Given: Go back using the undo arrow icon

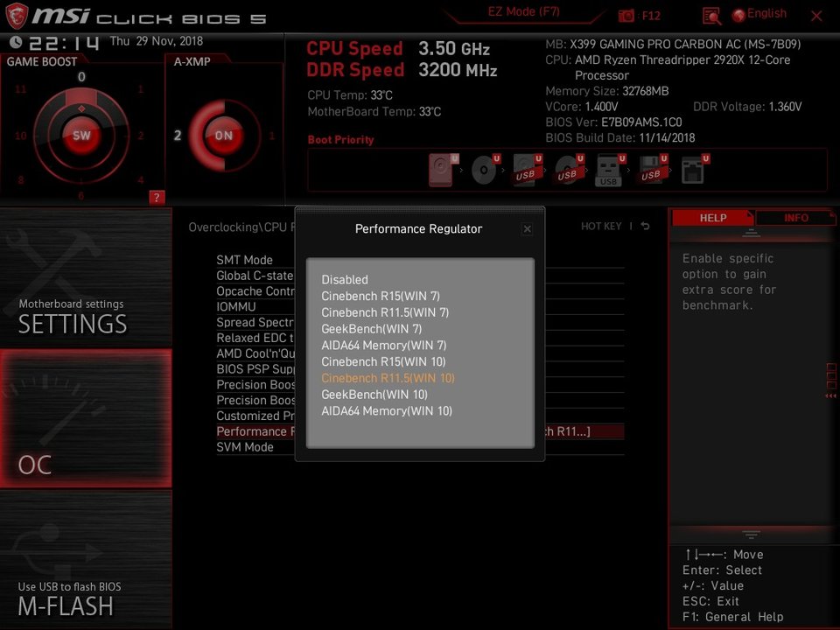Looking at the screenshot, I should point(646,226).
